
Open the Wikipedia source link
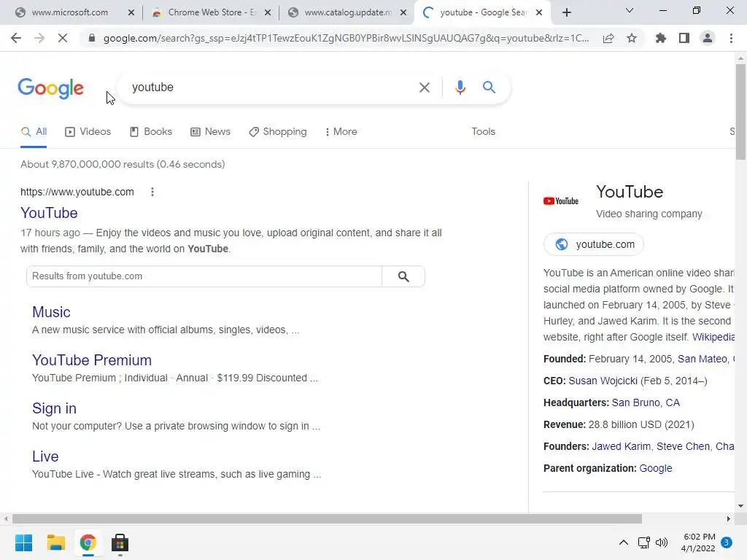pos(713,337)
